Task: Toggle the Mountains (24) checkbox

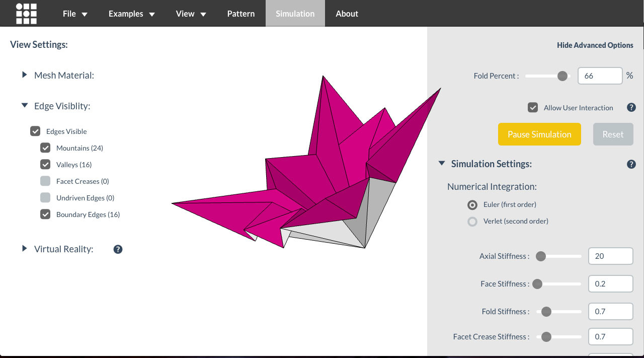Action: click(x=45, y=148)
